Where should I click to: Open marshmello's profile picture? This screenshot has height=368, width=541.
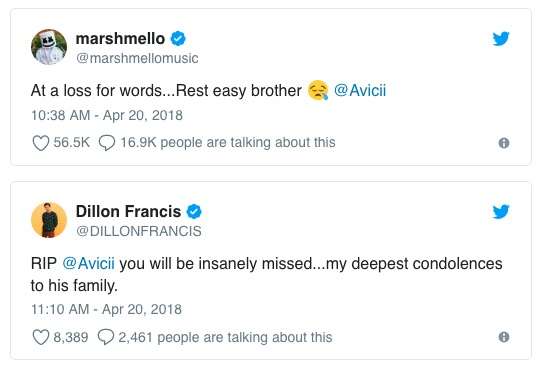tap(49, 47)
